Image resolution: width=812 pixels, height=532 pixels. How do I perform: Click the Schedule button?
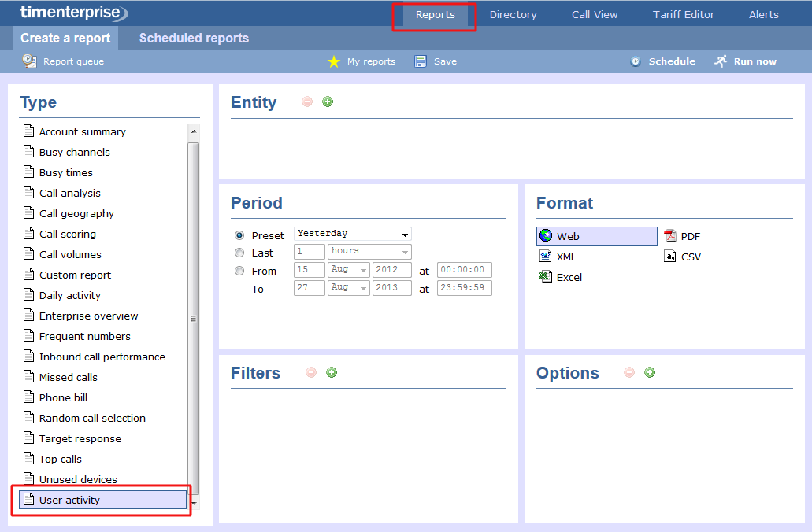pos(663,61)
